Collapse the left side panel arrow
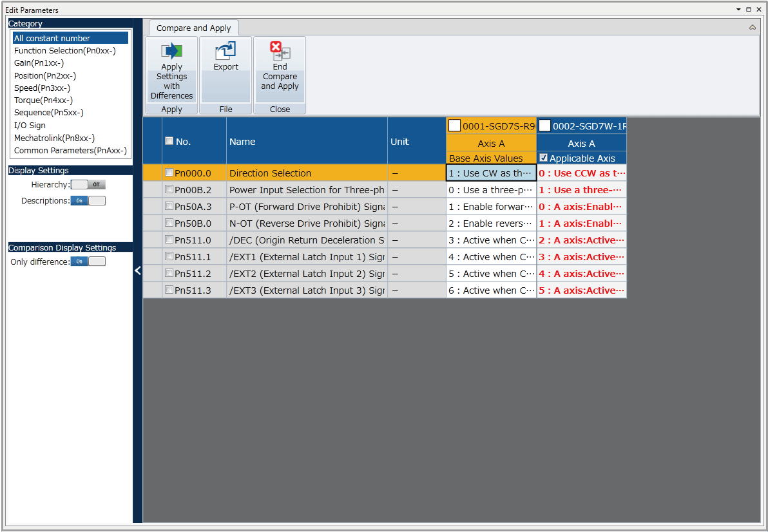768x532 pixels. (137, 271)
